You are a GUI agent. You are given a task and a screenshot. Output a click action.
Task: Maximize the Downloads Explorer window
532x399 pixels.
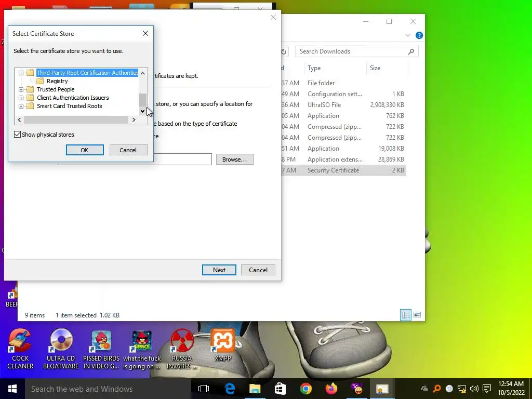[389, 21]
